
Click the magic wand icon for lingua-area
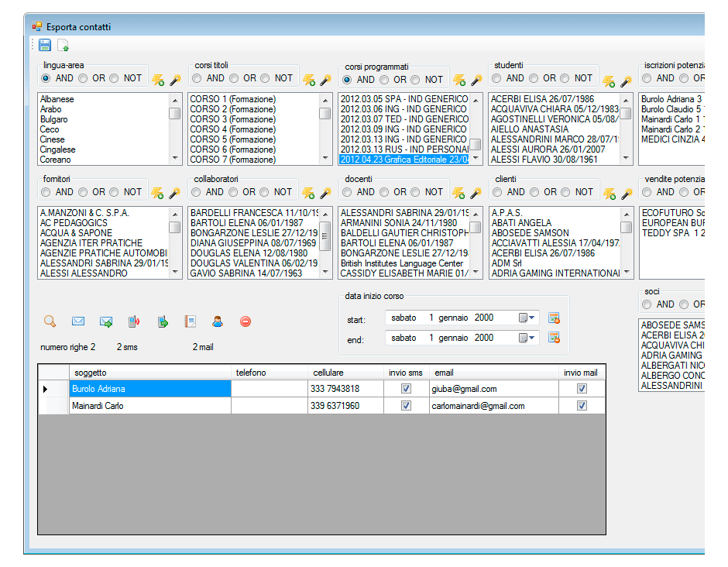coord(175,80)
